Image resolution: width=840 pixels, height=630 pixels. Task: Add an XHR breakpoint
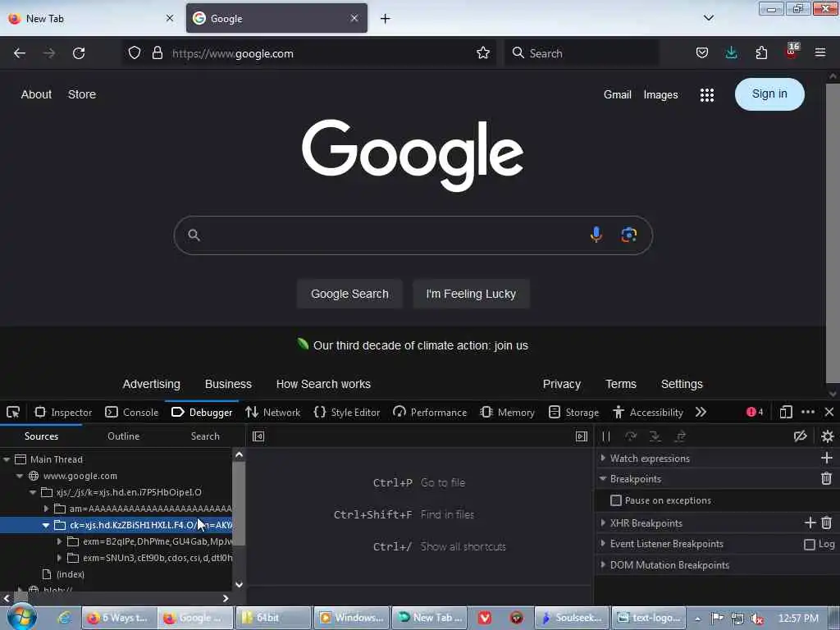coord(810,523)
